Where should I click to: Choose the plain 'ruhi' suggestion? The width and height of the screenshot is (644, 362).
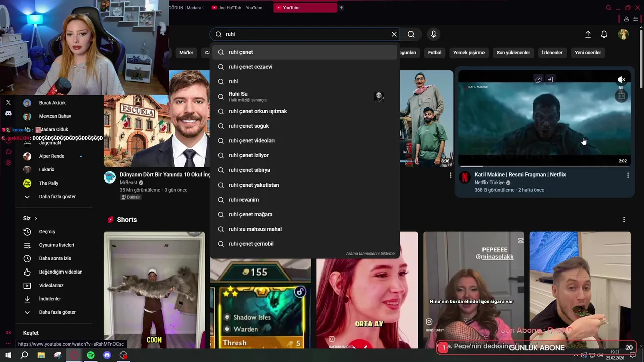pyautogui.click(x=305, y=81)
